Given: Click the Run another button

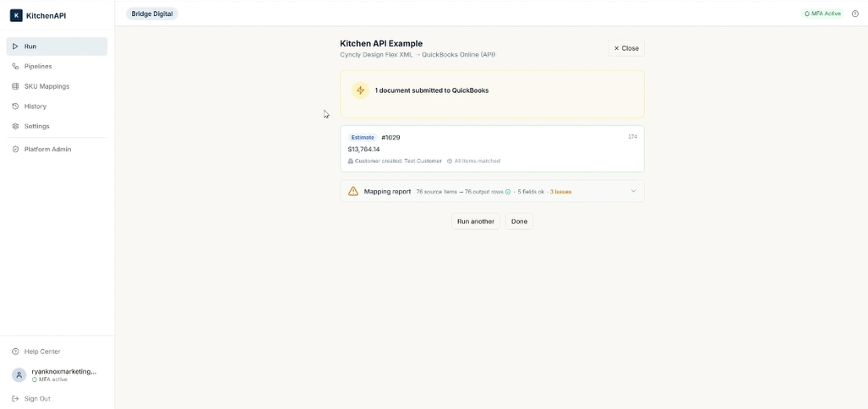Looking at the screenshot, I should tap(476, 221).
